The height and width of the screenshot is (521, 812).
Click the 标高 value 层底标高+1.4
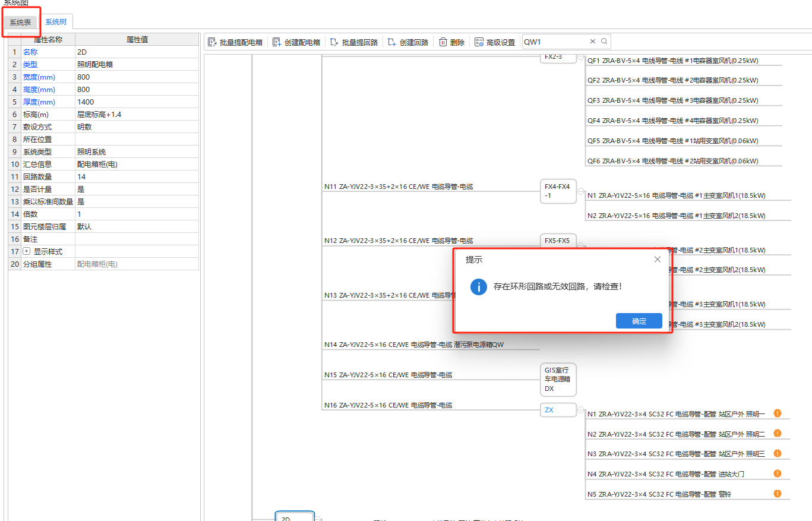[x=137, y=114]
